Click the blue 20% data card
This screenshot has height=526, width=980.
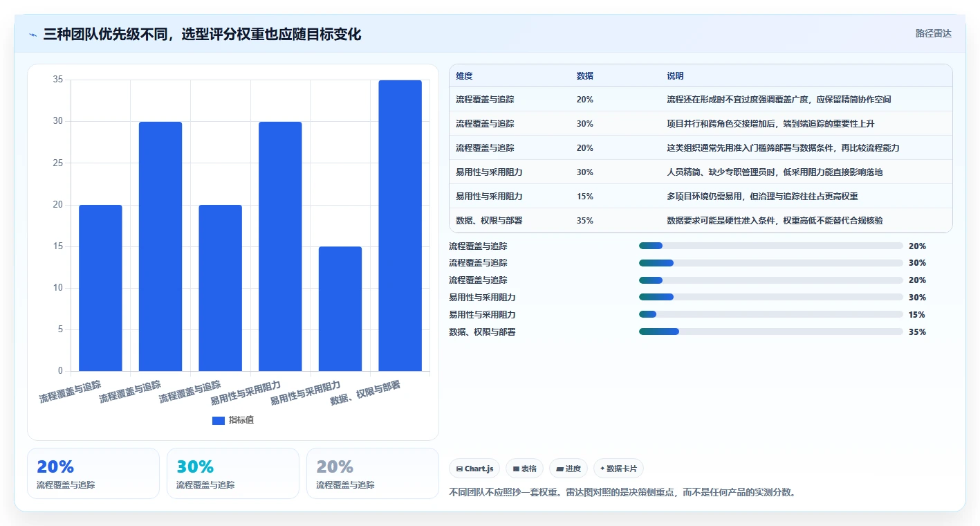[93, 473]
